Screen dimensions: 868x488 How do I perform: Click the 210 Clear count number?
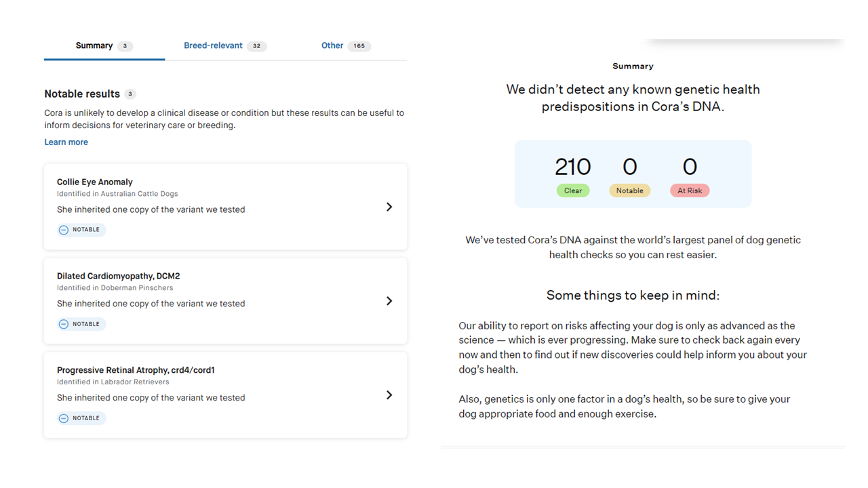click(573, 166)
